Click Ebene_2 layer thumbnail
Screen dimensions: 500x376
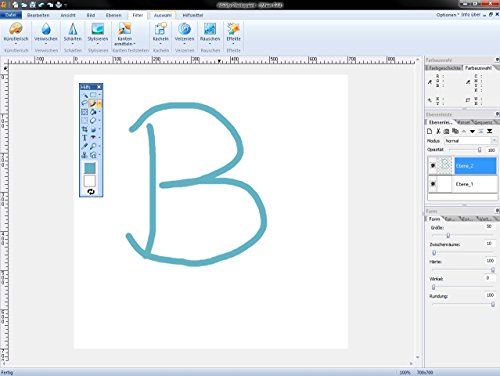click(x=445, y=166)
